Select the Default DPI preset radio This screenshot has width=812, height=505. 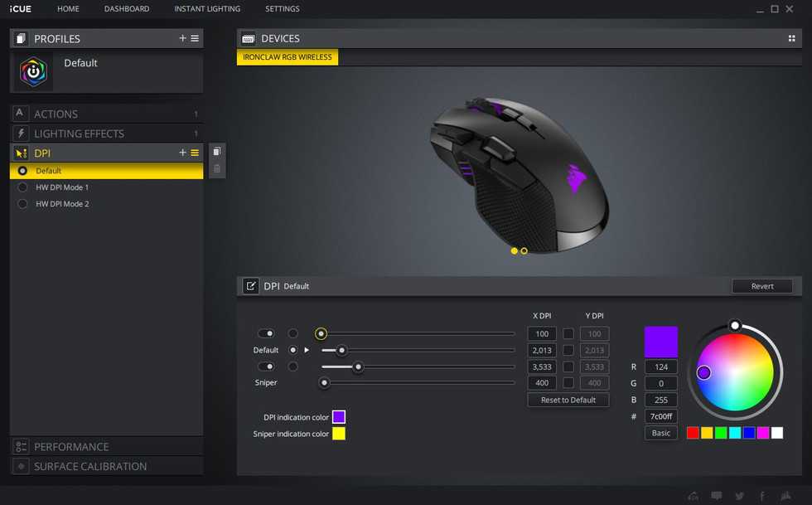(x=22, y=171)
